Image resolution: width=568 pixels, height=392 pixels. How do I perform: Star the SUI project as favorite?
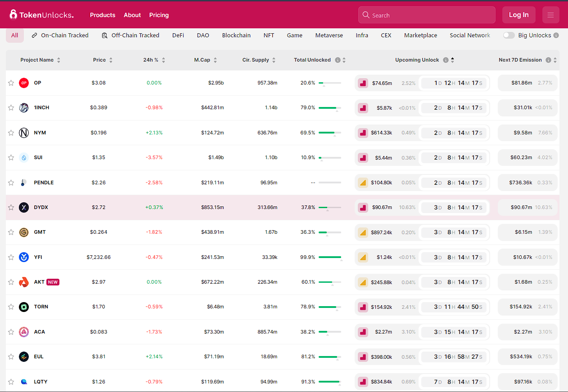(11, 157)
